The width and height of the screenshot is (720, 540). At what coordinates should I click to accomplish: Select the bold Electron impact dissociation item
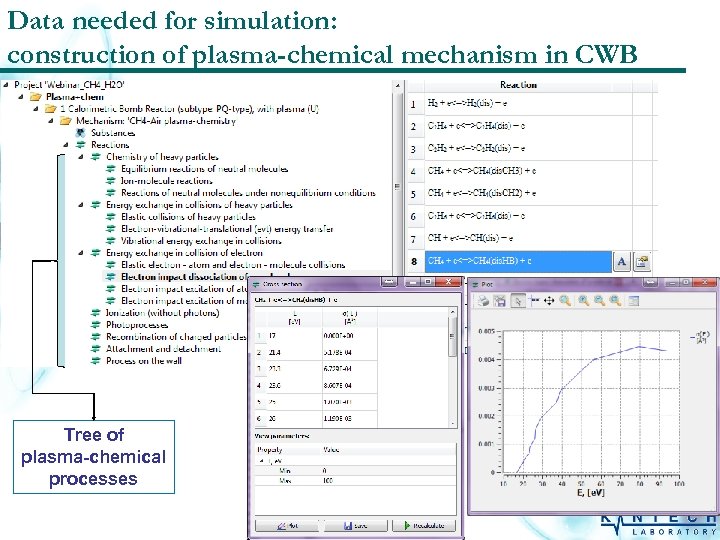184,276
